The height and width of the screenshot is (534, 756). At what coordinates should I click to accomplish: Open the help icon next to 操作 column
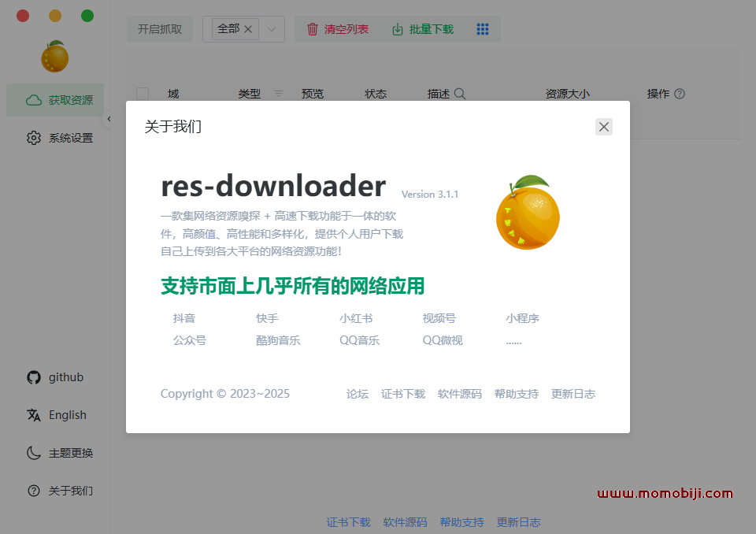pos(681,93)
